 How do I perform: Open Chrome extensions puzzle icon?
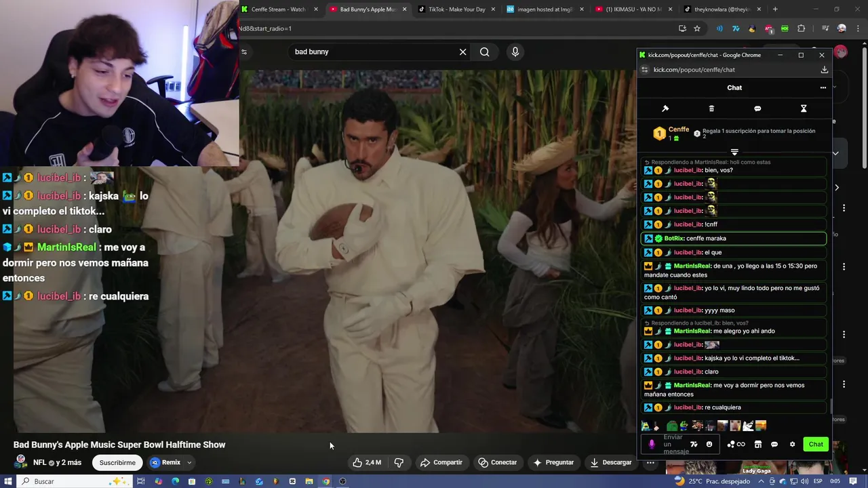click(x=802, y=28)
